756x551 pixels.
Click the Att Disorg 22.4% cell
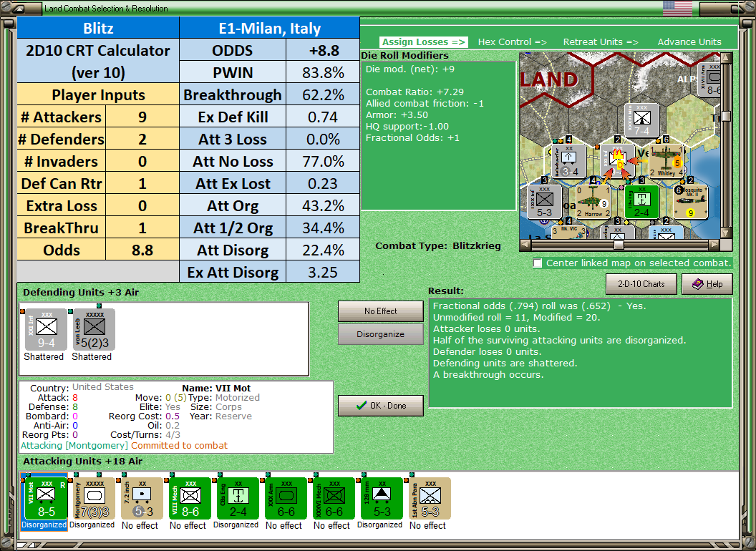(x=323, y=250)
